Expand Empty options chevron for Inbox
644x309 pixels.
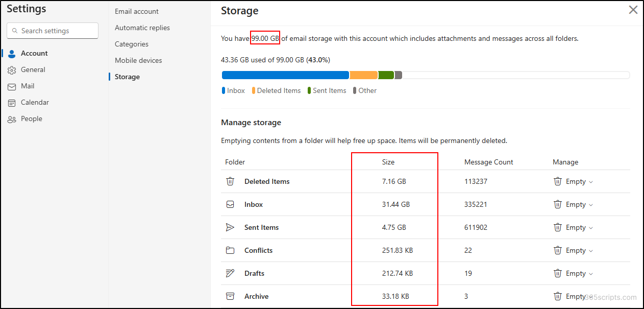(591, 205)
